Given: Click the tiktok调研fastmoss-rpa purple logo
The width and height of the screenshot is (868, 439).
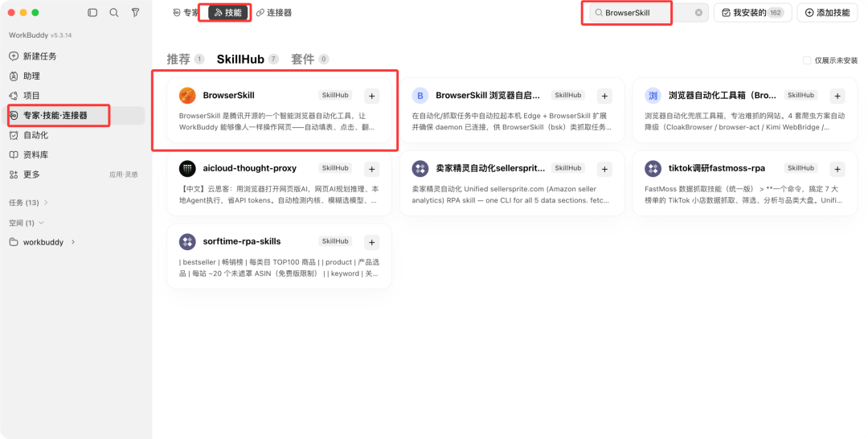Looking at the screenshot, I should (653, 168).
